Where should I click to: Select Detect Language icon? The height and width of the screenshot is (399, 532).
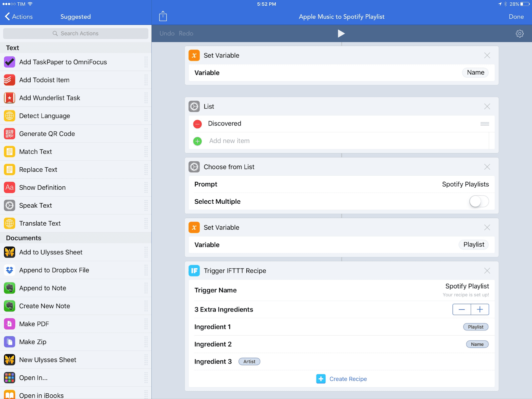10,116
